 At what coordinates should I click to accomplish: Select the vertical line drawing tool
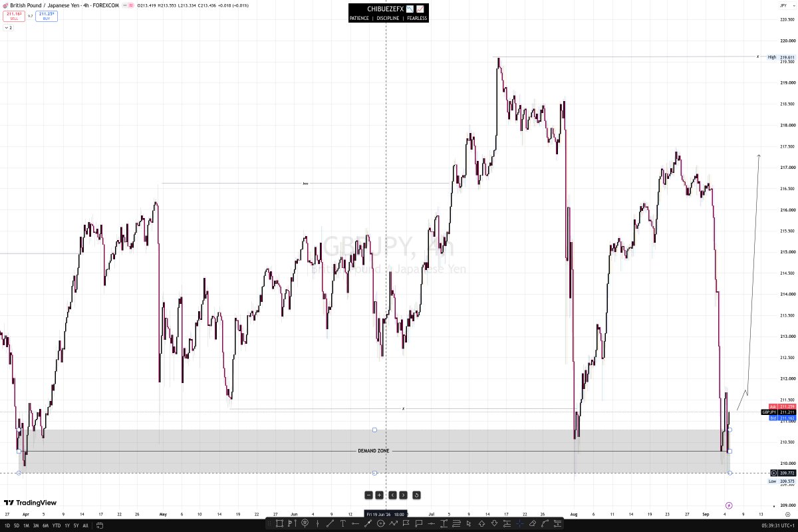318,523
